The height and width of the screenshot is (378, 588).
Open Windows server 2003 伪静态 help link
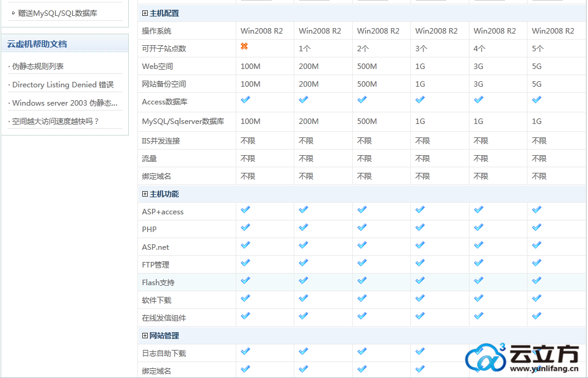(x=65, y=103)
